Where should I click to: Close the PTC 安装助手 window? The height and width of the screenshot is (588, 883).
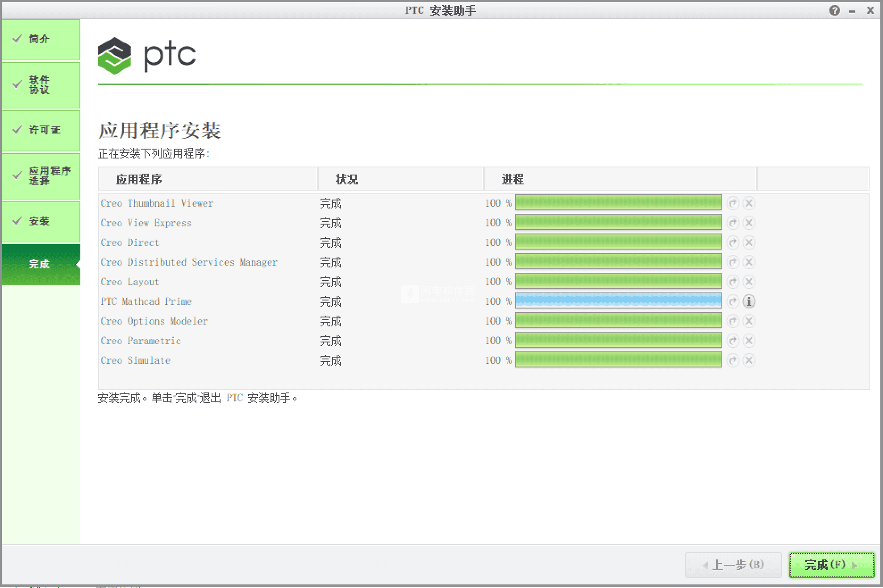(x=870, y=10)
